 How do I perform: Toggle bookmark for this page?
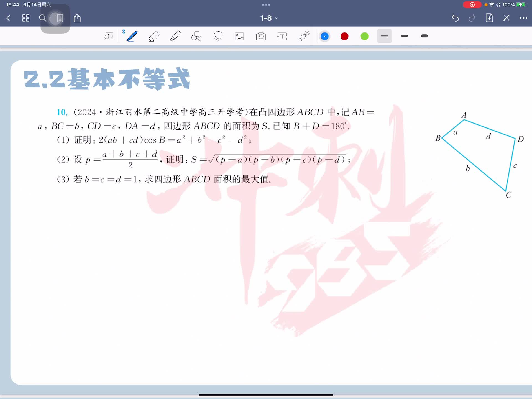(x=60, y=18)
